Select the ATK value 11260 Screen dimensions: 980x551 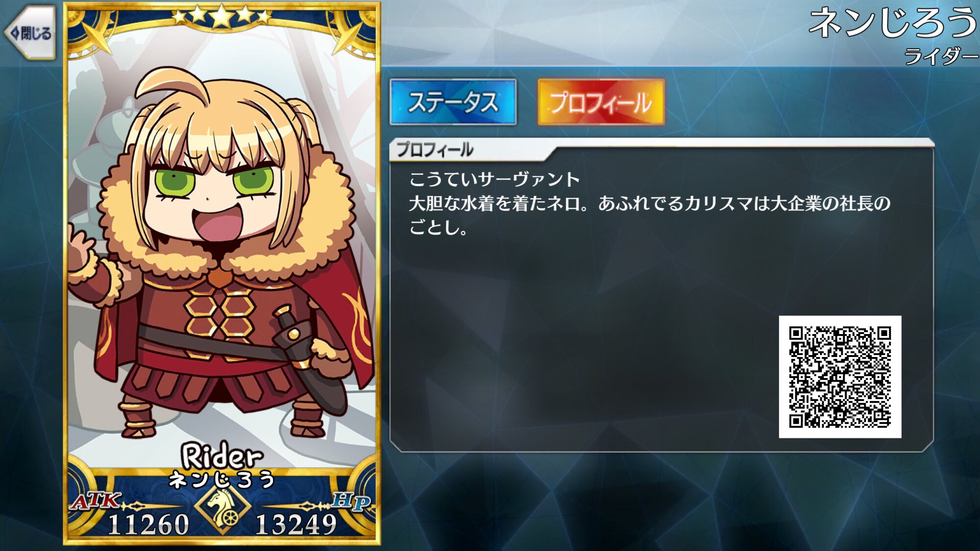coord(148,524)
